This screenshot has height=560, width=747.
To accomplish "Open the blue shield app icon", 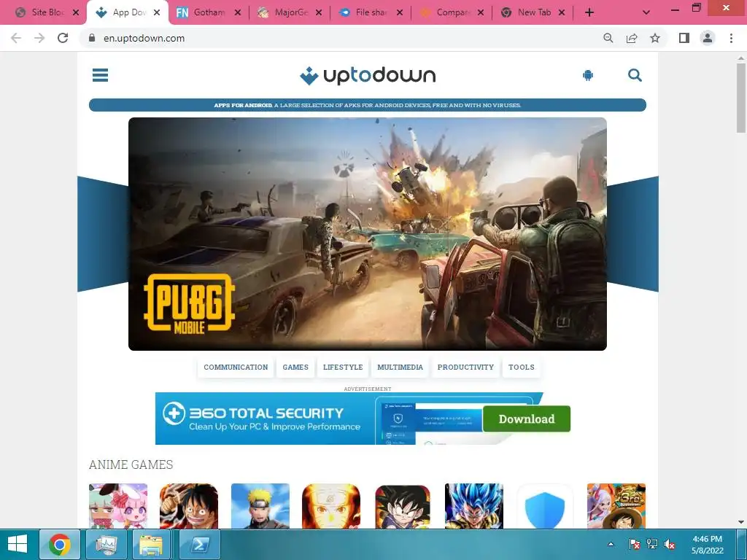I will click(545, 506).
